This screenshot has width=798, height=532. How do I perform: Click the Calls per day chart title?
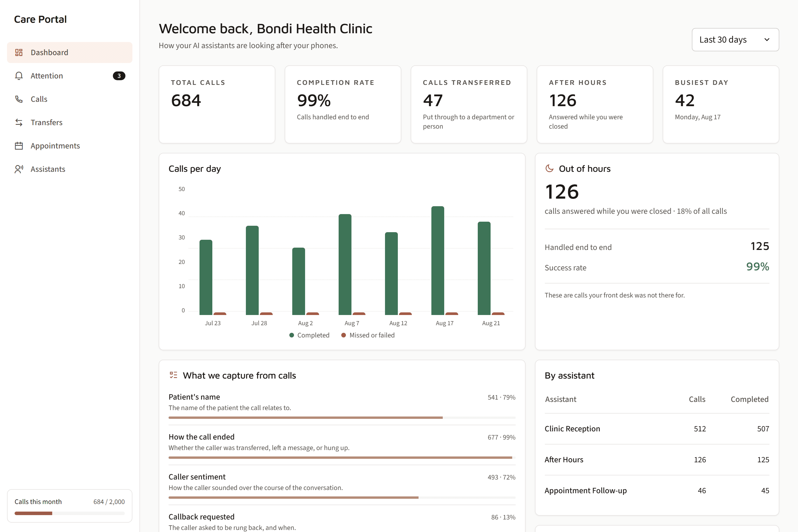point(195,169)
